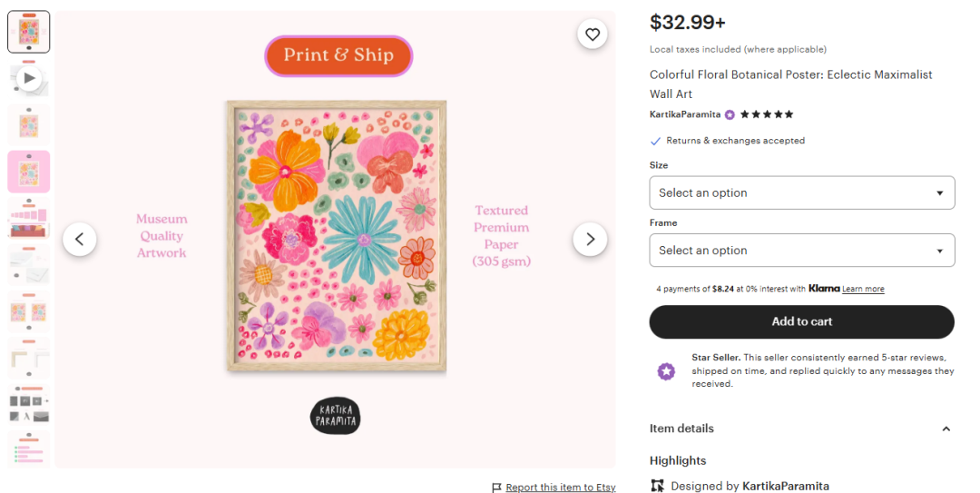The width and height of the screenshot is (980, 493).
Task: Click the Star Seller badge icon
Action: [x=666, y=371]
